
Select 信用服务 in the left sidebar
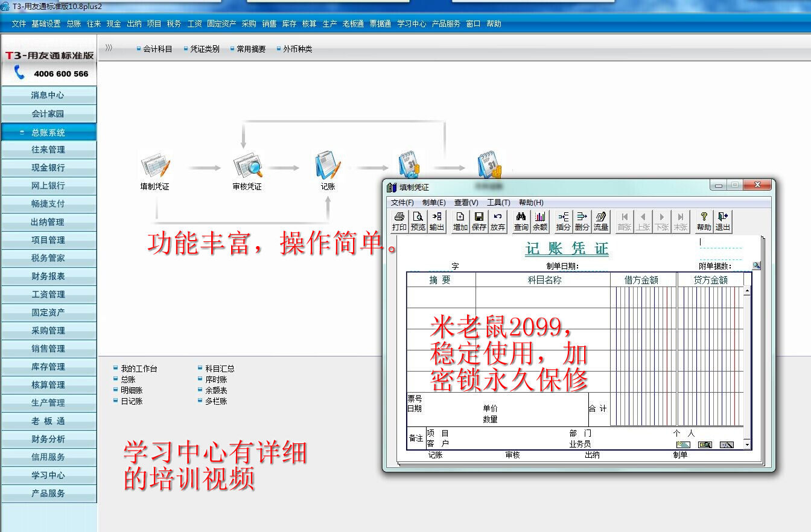point(48,457)
